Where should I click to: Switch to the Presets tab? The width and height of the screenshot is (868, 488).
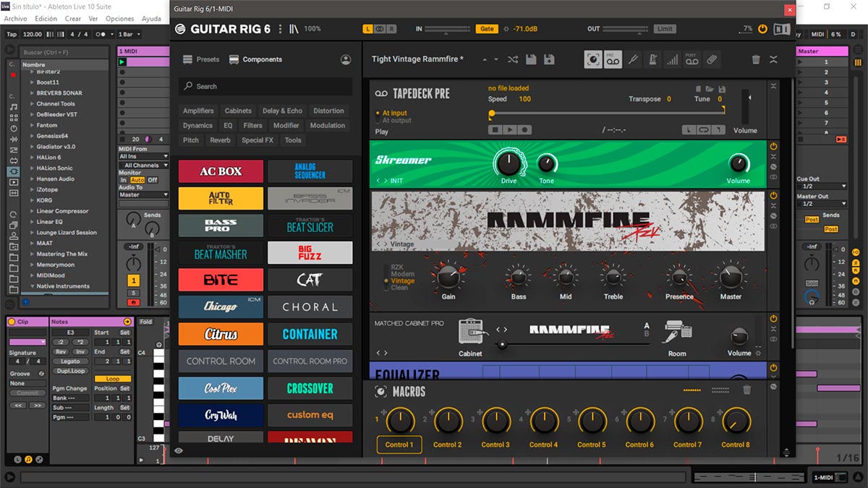tap(201, 59)
